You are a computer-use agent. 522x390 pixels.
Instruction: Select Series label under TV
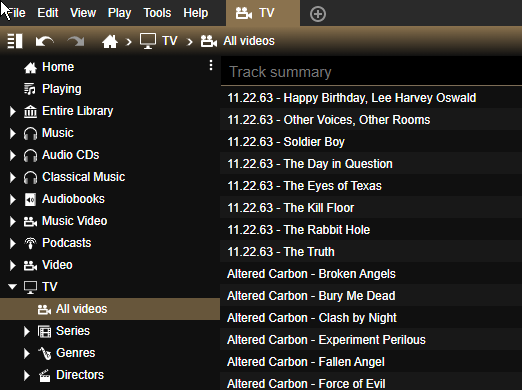[x=73, y=331]
